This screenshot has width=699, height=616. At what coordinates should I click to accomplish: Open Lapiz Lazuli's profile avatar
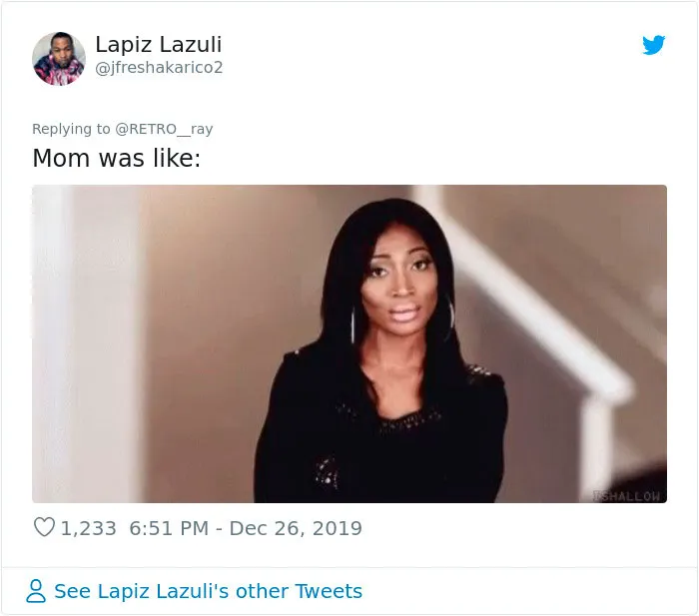click(x=58, y=58)
